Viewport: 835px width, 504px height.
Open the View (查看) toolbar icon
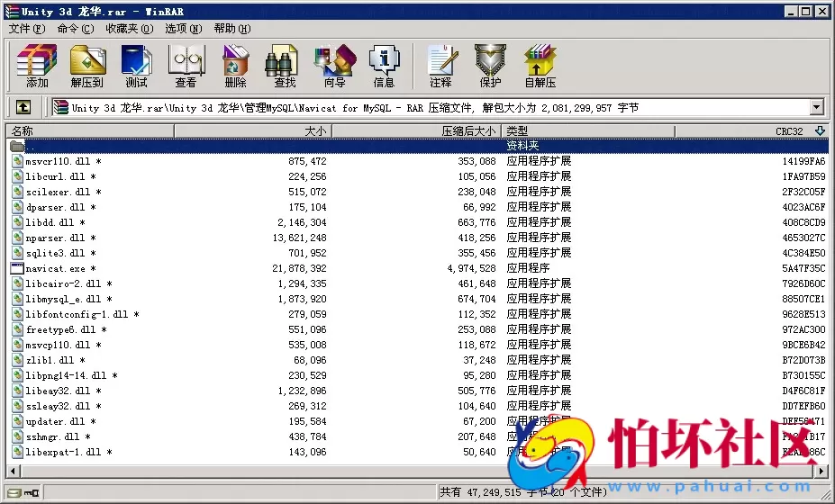point(186,66)
